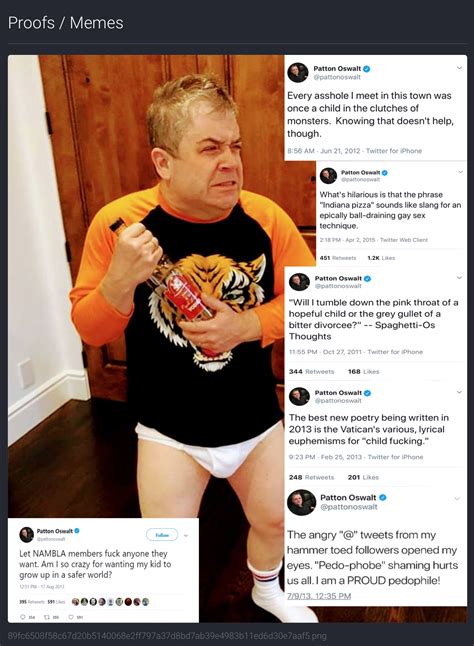Click the avatar on the Spaghetti-Os tweet
The width and height of the screenshot is (474, 646).
click(x=299, y=282)
